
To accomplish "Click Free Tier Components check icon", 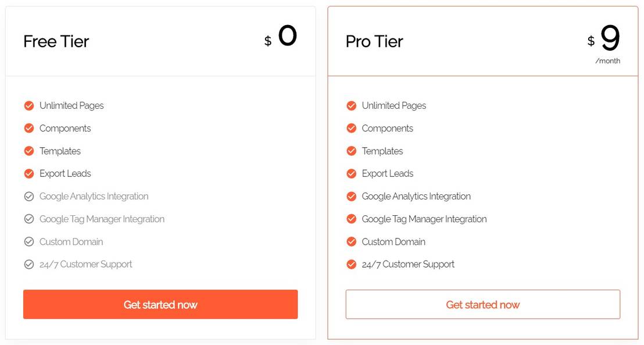I will coord(29,128).
